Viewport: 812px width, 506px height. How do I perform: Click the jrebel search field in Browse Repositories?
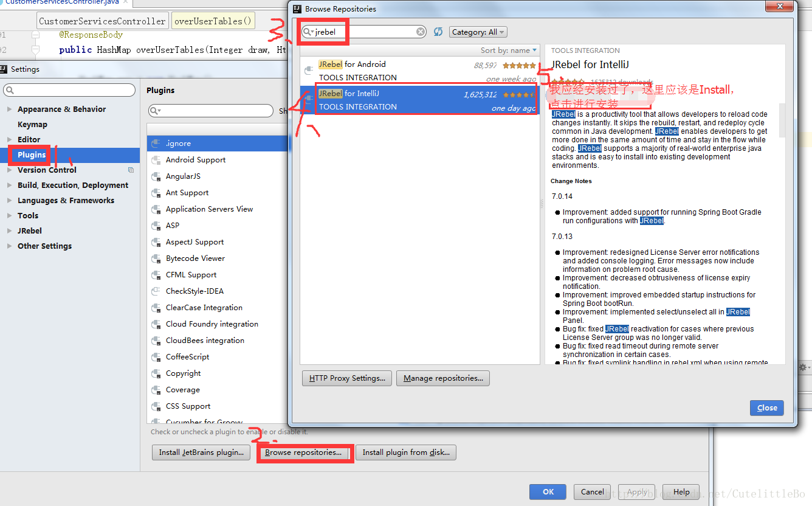[365, 32]
